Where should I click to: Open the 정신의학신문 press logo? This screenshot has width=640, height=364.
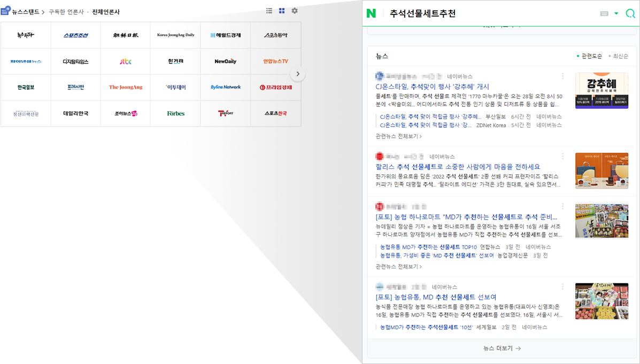coord(26,113)
